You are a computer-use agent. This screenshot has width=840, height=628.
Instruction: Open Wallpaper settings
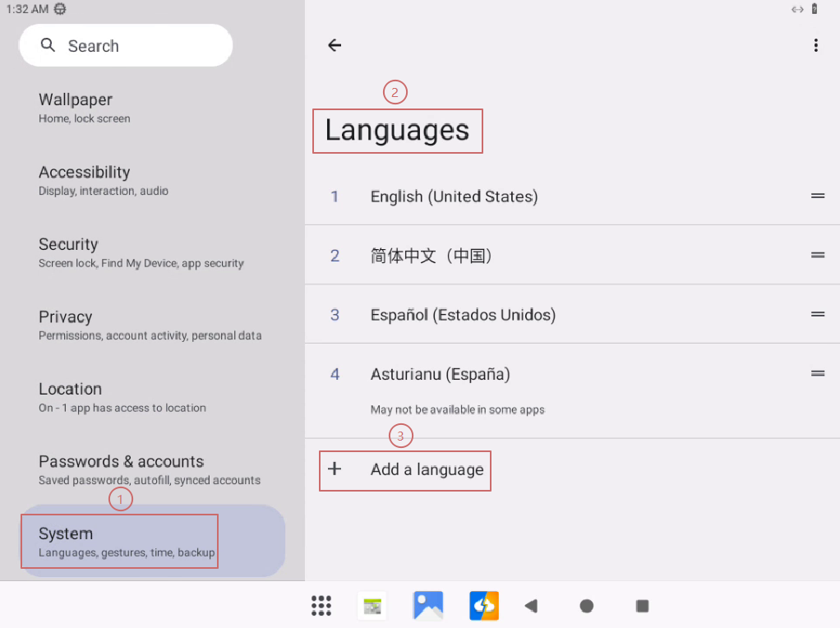(x=76, y=108)
